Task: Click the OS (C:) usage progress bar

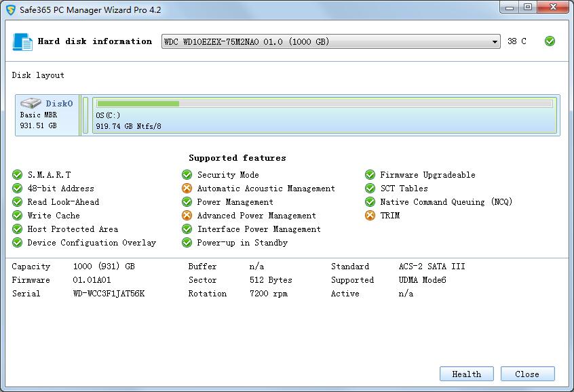Action: pos(324,104)
